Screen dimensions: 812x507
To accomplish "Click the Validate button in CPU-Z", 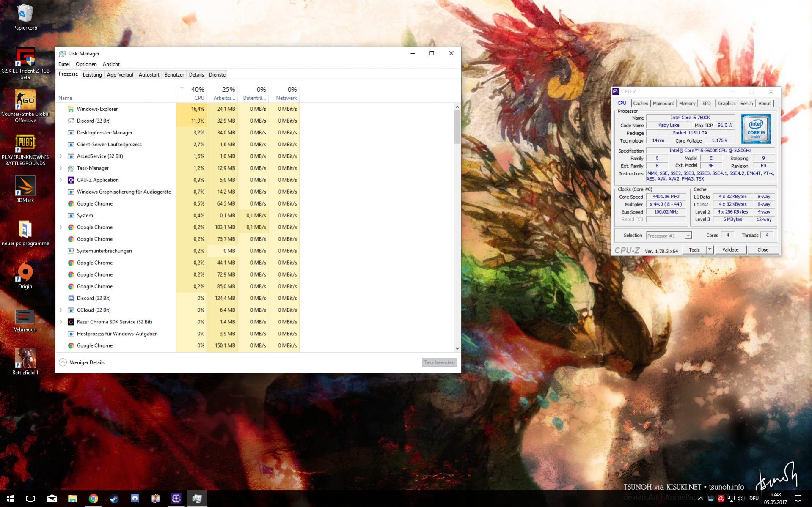I will click(730, 250).
